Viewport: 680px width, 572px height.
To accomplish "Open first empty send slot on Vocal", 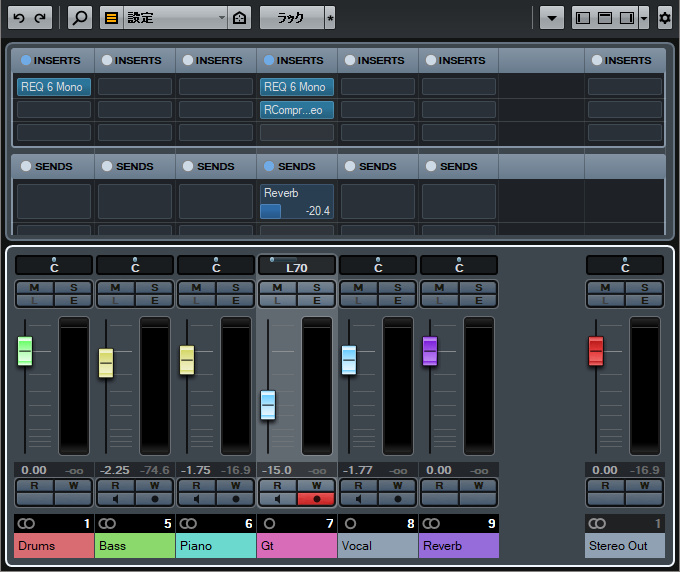I will (378, 201).
